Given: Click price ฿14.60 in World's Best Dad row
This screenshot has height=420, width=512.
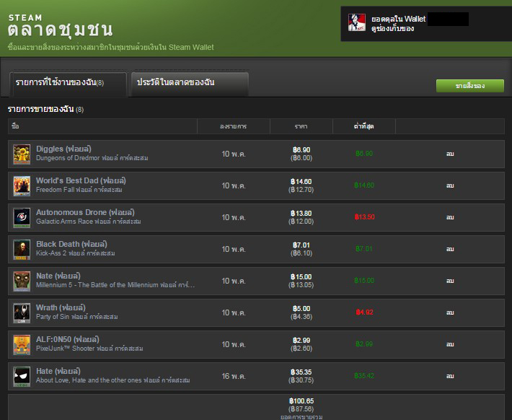Looking at the screenshot, I should point(301,181).
